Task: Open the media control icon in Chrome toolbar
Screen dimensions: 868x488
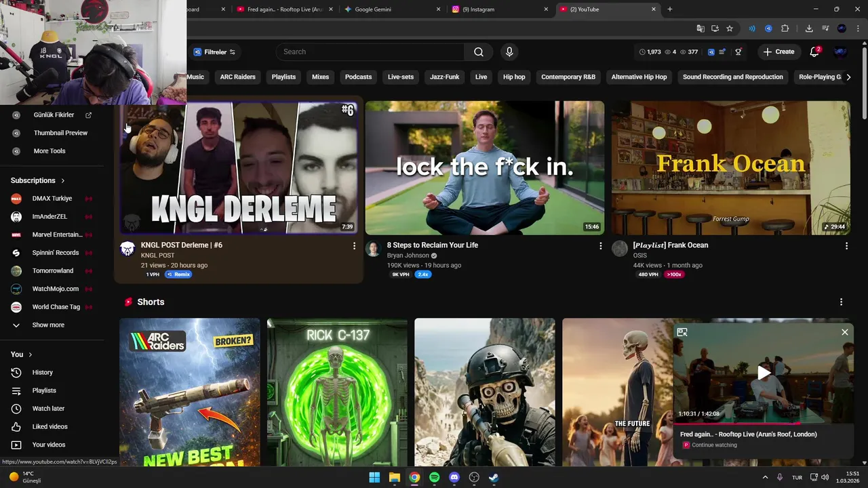Action: [x=825, y=28]
